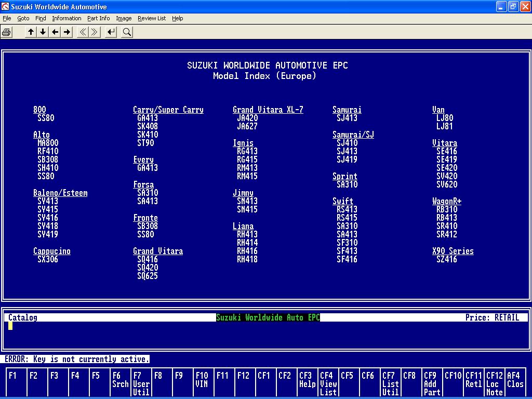Click the Enter/return arrow toolbar icon

tap(111, 32)
